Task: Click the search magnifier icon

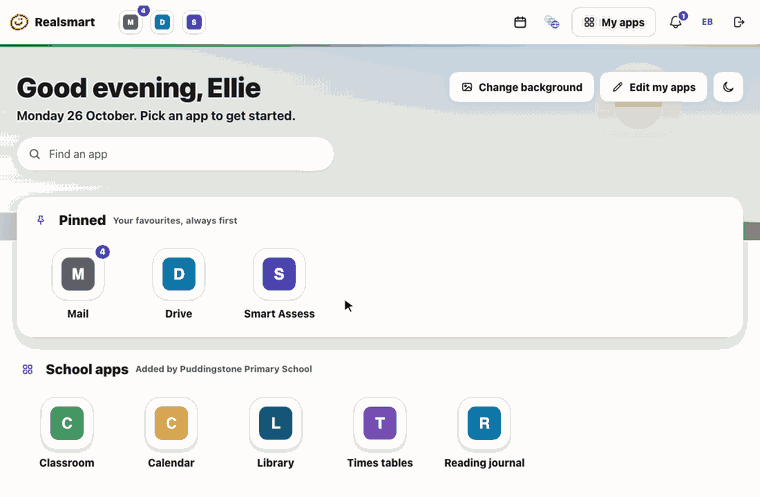Action: [x=35, y=154]
